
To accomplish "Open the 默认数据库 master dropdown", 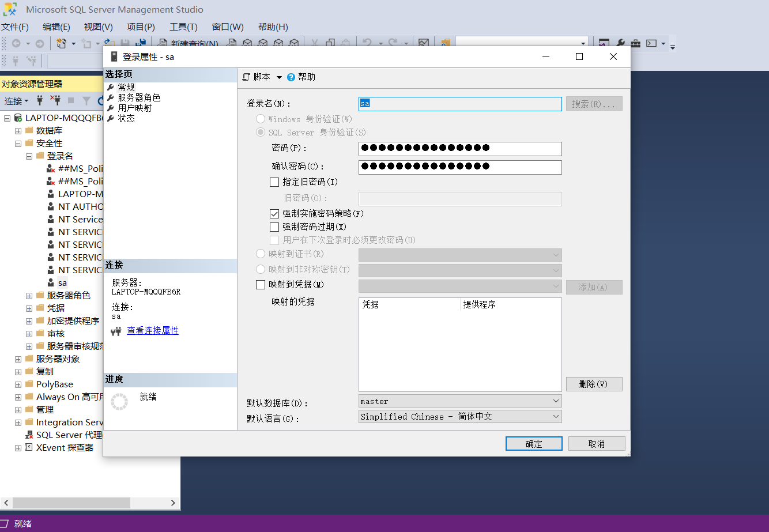I will click(x=460, y=401).
